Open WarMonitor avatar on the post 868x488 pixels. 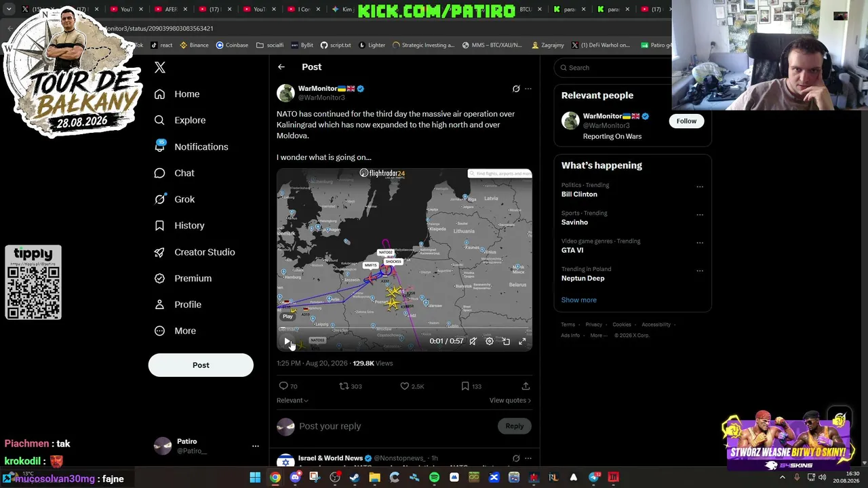[x=285, y=93]
